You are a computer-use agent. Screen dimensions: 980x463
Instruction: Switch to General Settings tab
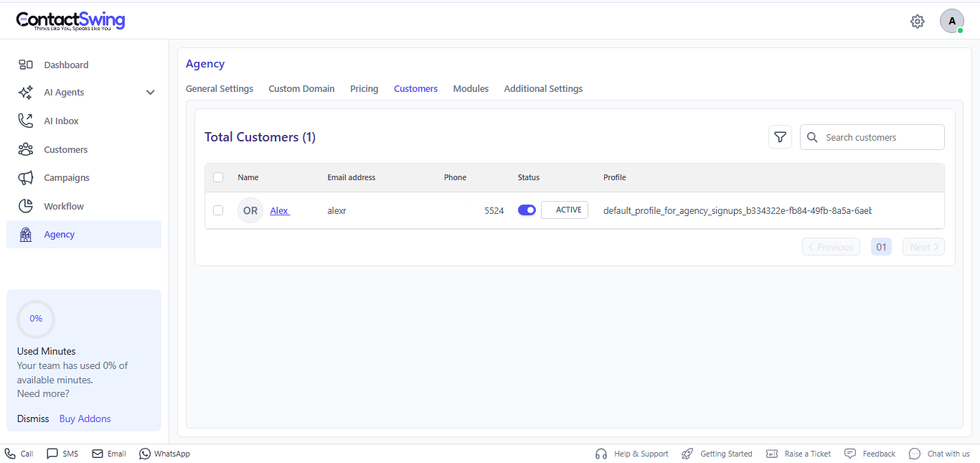(x=220, y=89)
